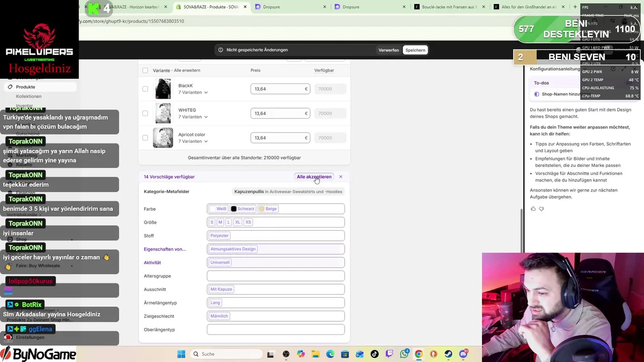Screen dimensions: 644x362
Task: Click the info icon beside Nicht gespeicherte Änderungen
Action: tap(220, 50)
